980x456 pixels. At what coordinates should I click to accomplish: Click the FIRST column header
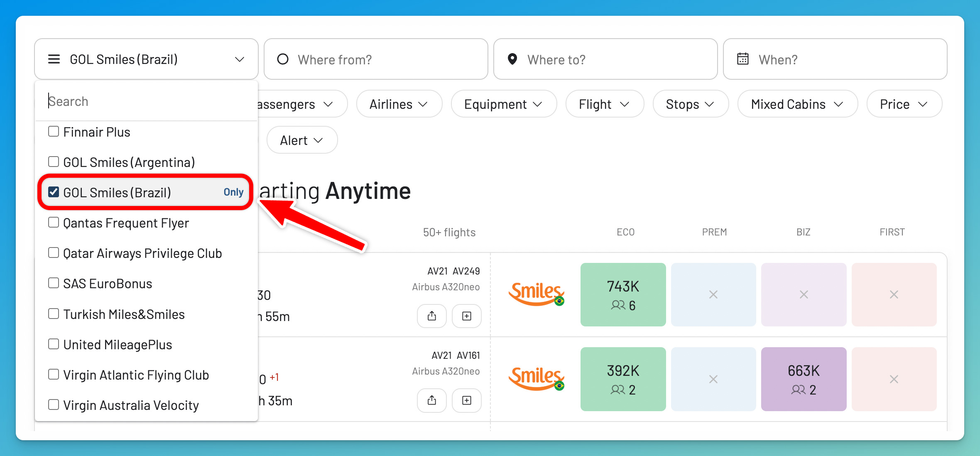pyautogui.click(x=892, y=232)
